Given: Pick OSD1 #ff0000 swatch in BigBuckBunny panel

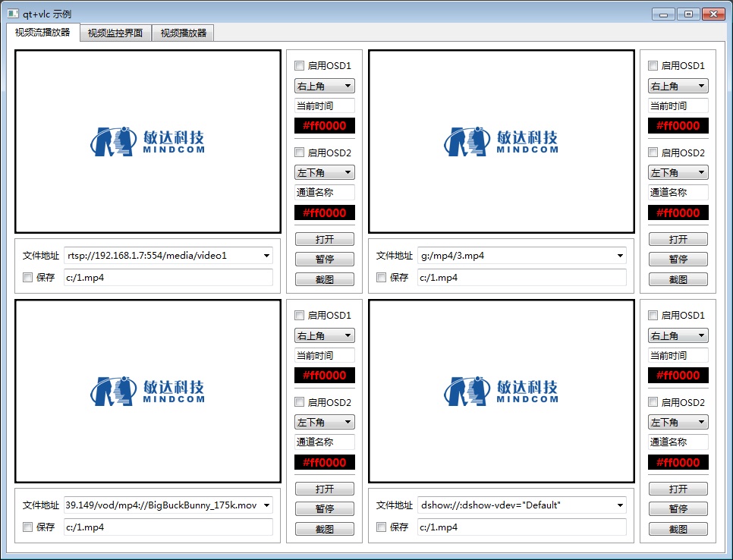Looking at the screenshot, I should (325, 376).
